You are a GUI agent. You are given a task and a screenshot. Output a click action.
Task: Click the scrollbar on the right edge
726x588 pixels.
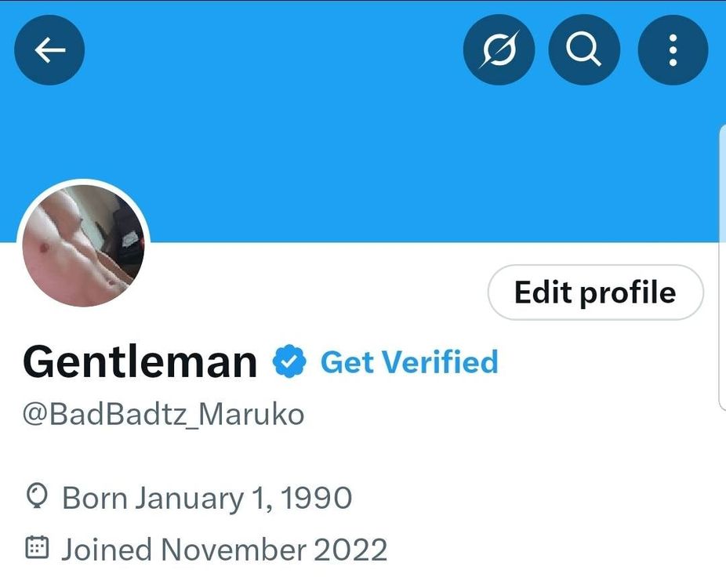point(722,267)
